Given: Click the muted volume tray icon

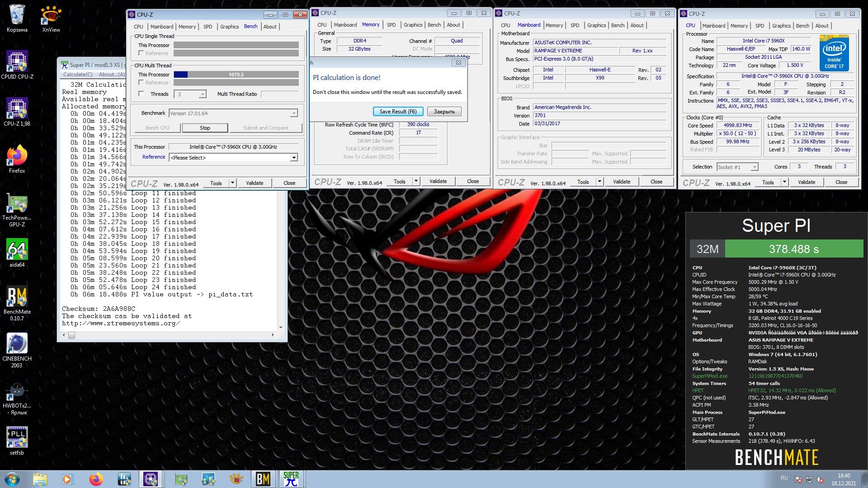Looking at the screenshot, I should pos(820,480).
